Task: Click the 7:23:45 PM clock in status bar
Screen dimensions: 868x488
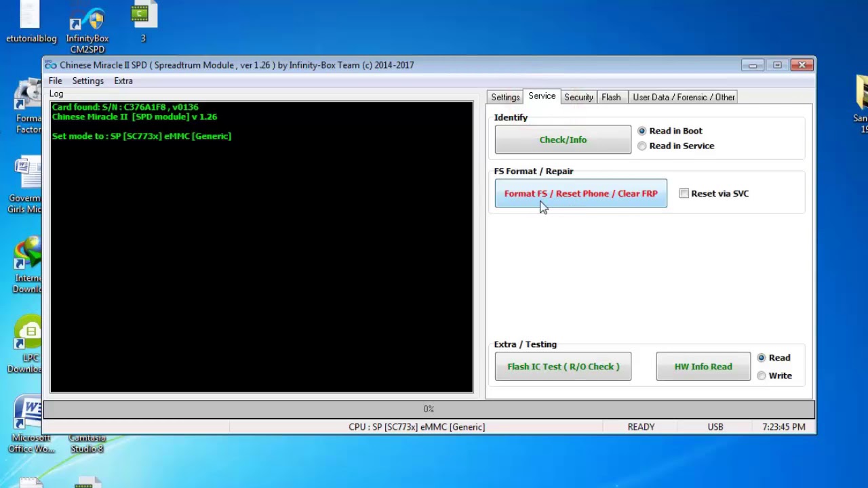Action: pyautogui.click(x=784, y=427)
